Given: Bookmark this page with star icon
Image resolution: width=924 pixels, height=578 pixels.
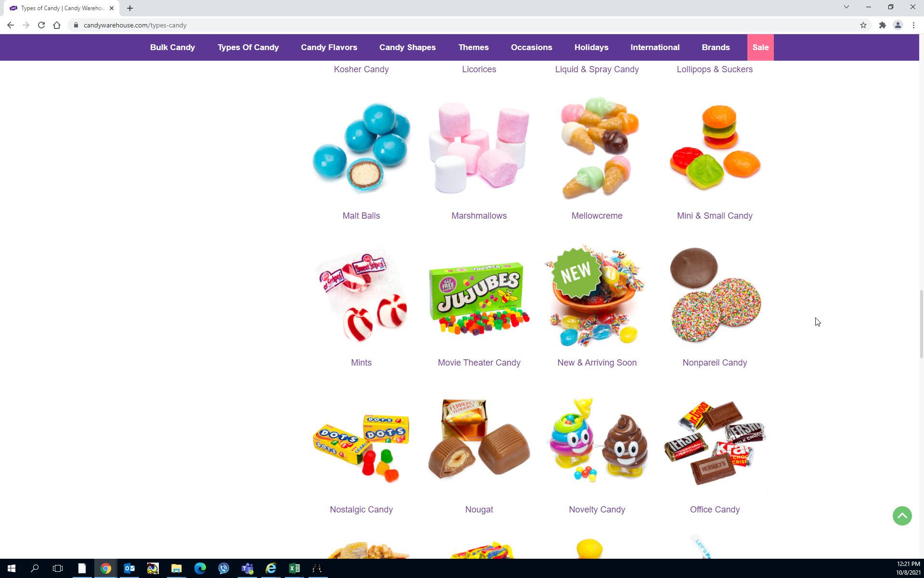Looking at the screenshot, I should (x=863, y=25).
